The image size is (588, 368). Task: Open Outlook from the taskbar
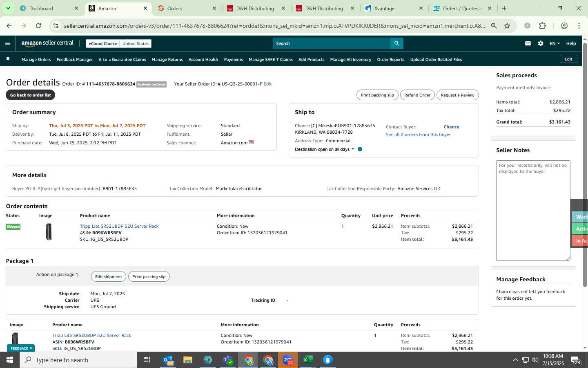[168, 360]
